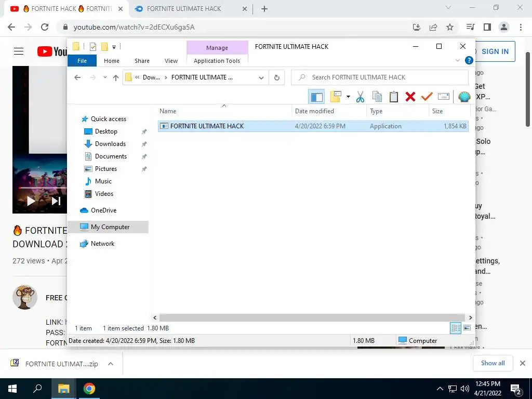The width and height of the screenshot is (532, 399).
Task: Go up one folder level in Explorer
Action: pos(116,78)
